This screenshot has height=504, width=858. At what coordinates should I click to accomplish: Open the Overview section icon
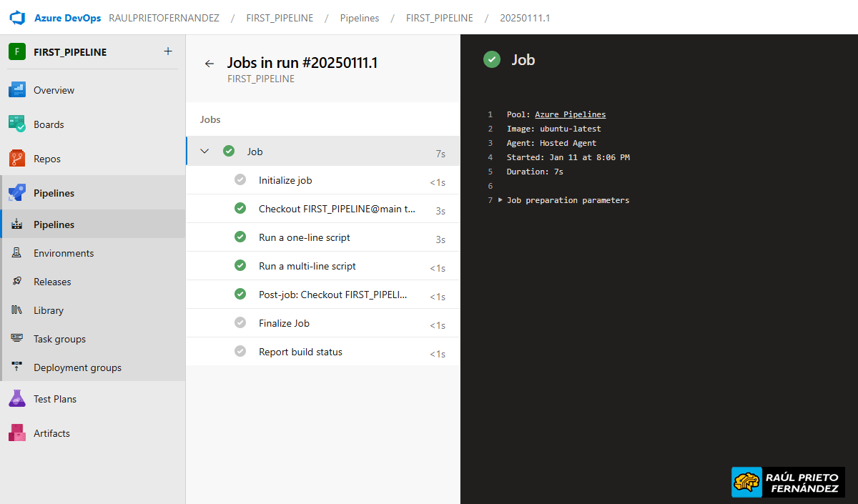(17, 90)
